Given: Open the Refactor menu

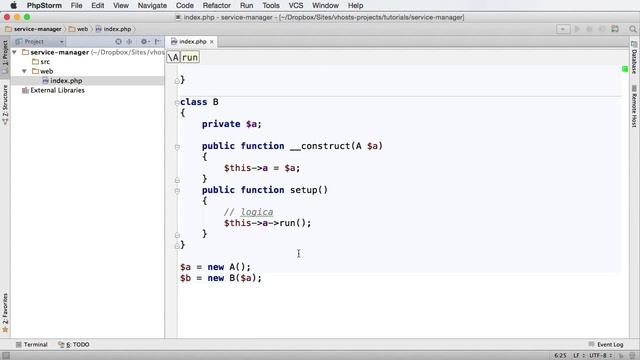Looking at the screenshot, I should point(217,5).
